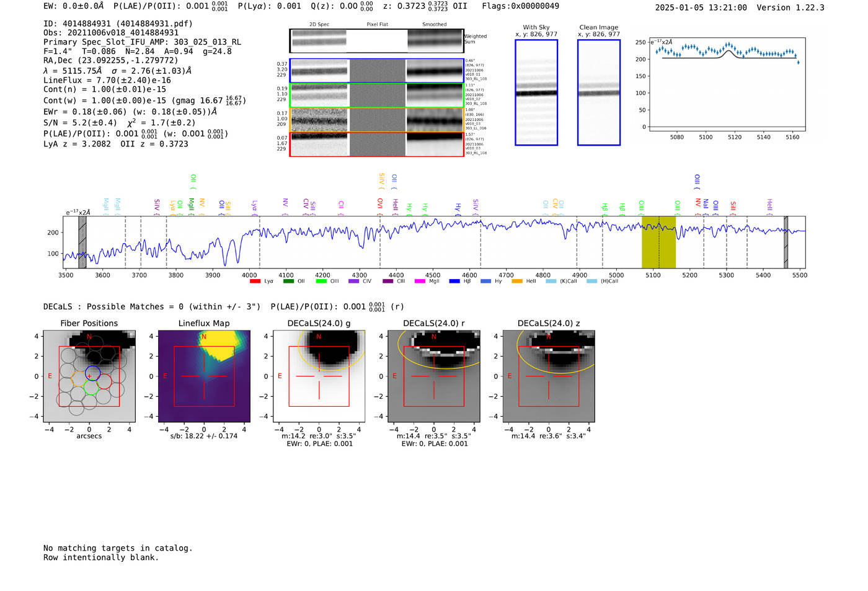The image size is (868, 591).
Task: Pick the Hβ blue legend swatch
Action: tap(454, 282)
